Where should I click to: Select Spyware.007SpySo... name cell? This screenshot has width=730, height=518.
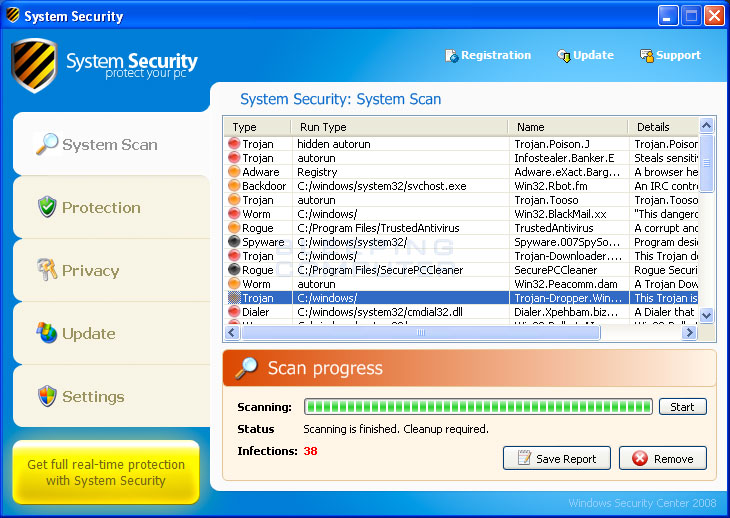pyautogui.click(x=567, y=242)
